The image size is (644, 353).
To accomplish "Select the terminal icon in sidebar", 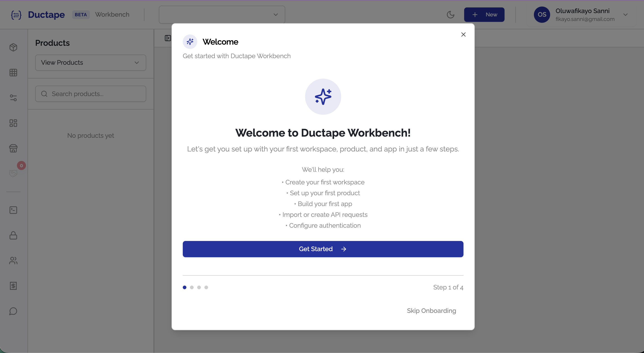I will pos(14,210).
